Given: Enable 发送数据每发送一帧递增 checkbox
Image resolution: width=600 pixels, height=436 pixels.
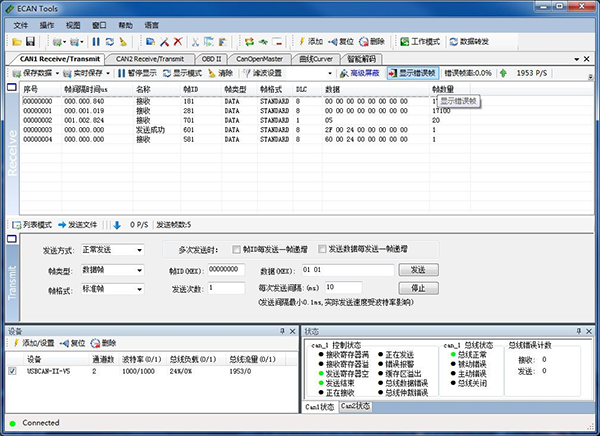Looking at the screenshot, I should tap(323, 249).
